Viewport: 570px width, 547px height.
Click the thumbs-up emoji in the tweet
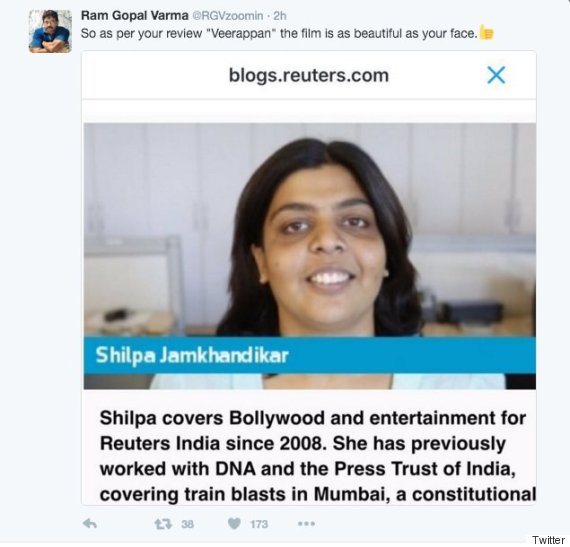[x=486, y=33]
